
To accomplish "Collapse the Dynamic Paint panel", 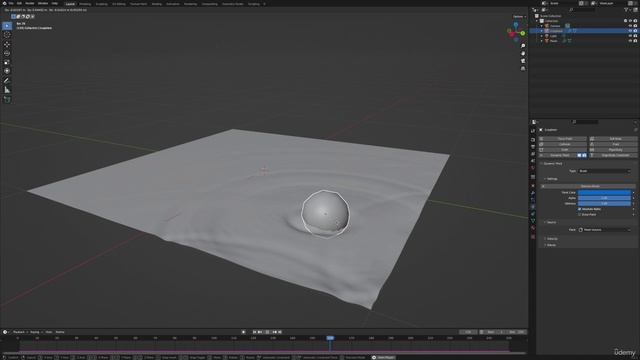I will [x=542, y=164].
